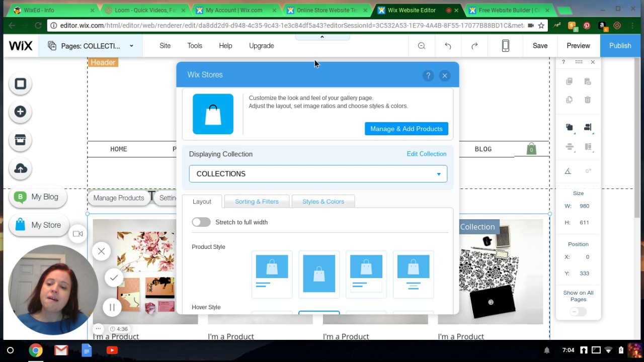Select the Layout tab
Image resolution: width=644 pixels, height=362 pixels.
pos(202,202)
